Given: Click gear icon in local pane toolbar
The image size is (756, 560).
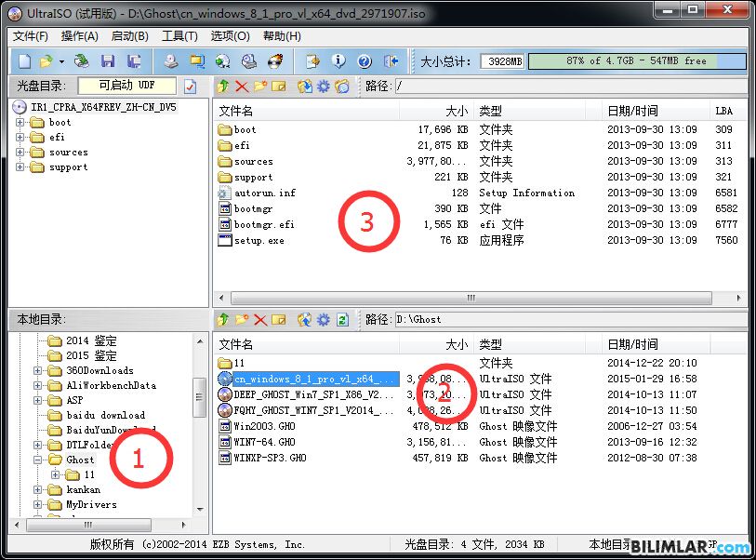Looking at the screenshot, I should [323, 319].
